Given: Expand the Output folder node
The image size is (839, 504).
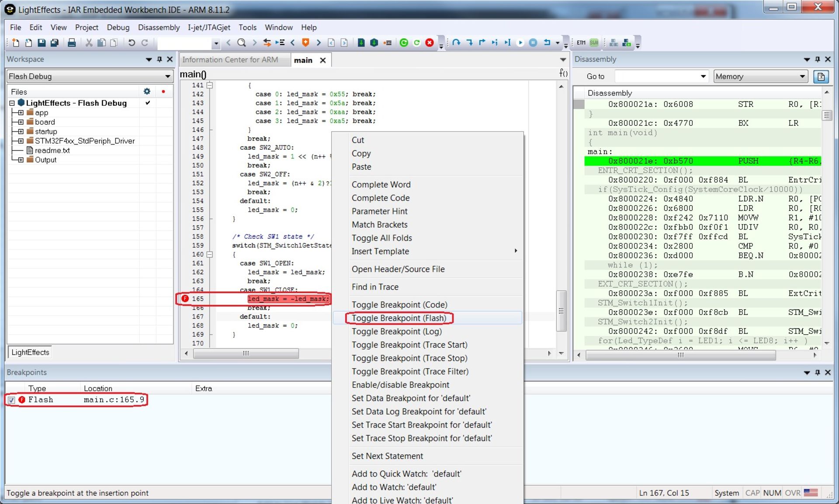Looking at the screenshot, I should coord(21,160).
